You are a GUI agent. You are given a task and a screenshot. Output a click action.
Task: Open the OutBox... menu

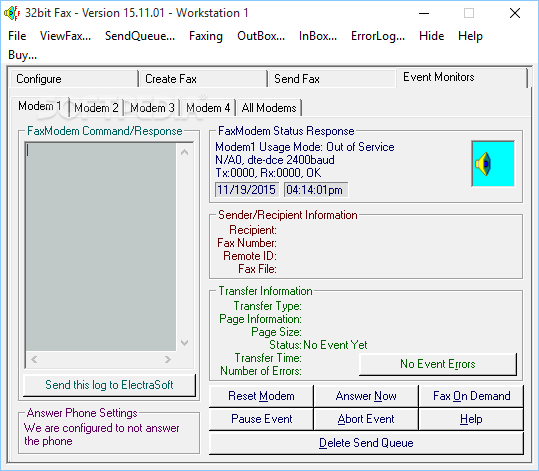point(261,36)
